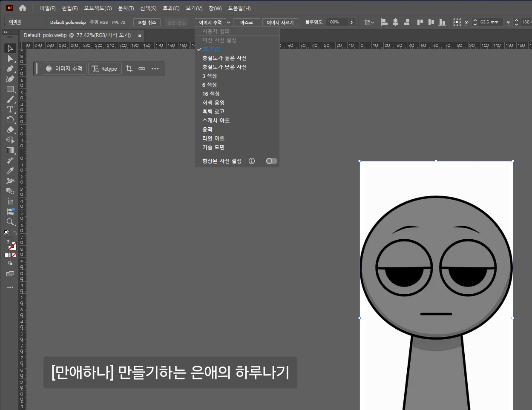Select the Rectangle tool
The height and width of the screenshot is (410, 532).
[10, 89]
